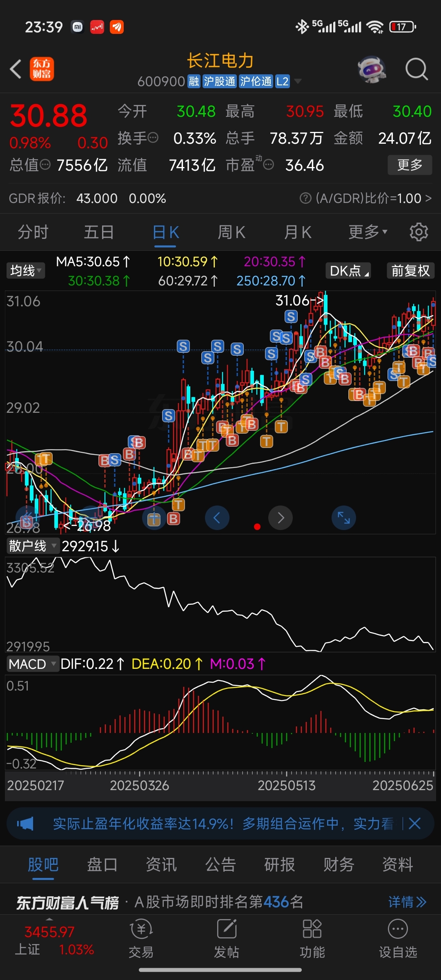Open MACD indicator dropdown
The width and height of the screenshot is (441, 980).
click(33, 664)
